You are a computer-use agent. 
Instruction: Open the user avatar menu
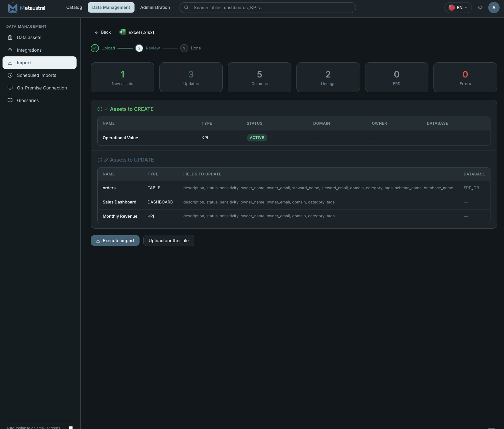pos(494,8)
